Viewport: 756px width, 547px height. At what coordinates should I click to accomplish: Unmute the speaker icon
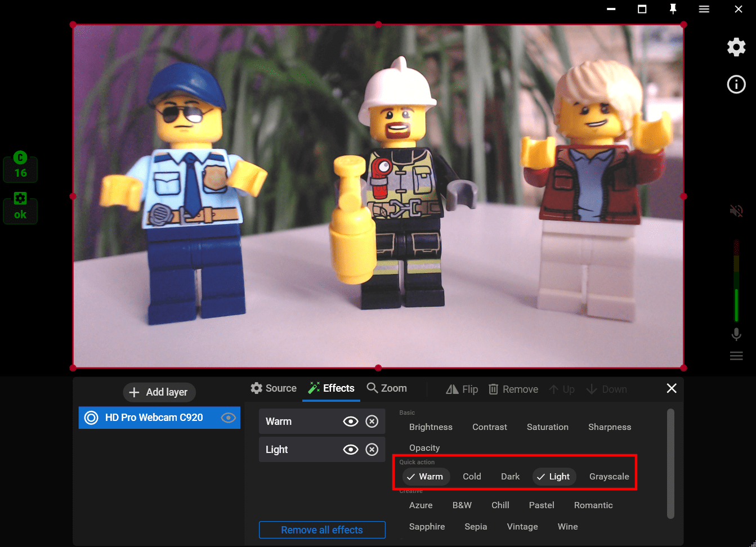point(736,211)
